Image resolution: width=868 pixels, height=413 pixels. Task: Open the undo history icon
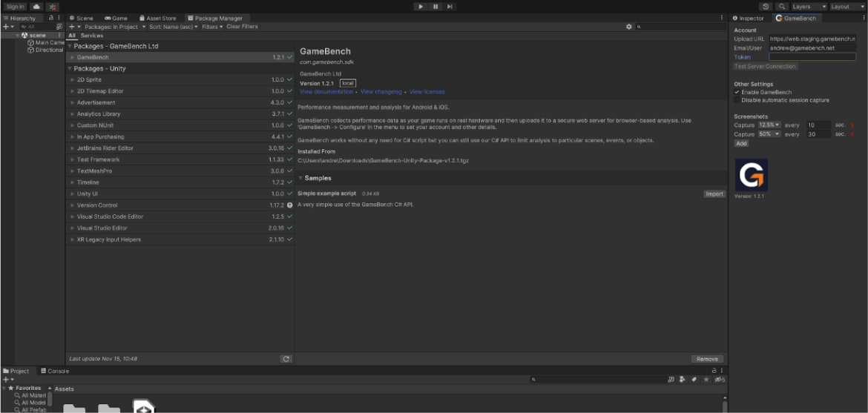click(766, 7)
